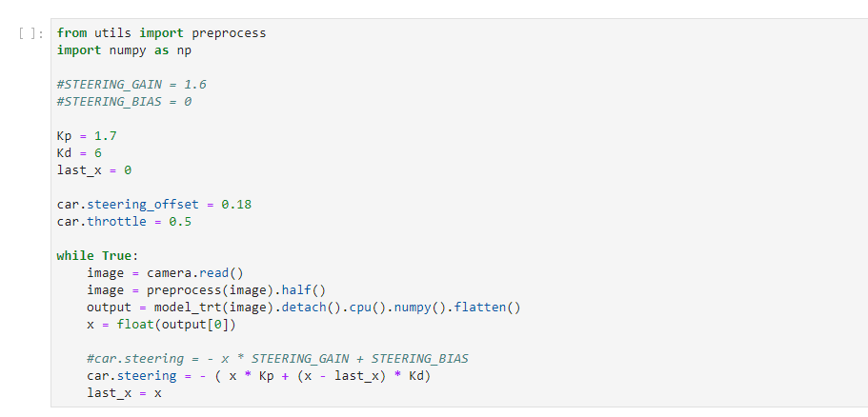Click the car.steering PD controller expression

coord(258,376)
